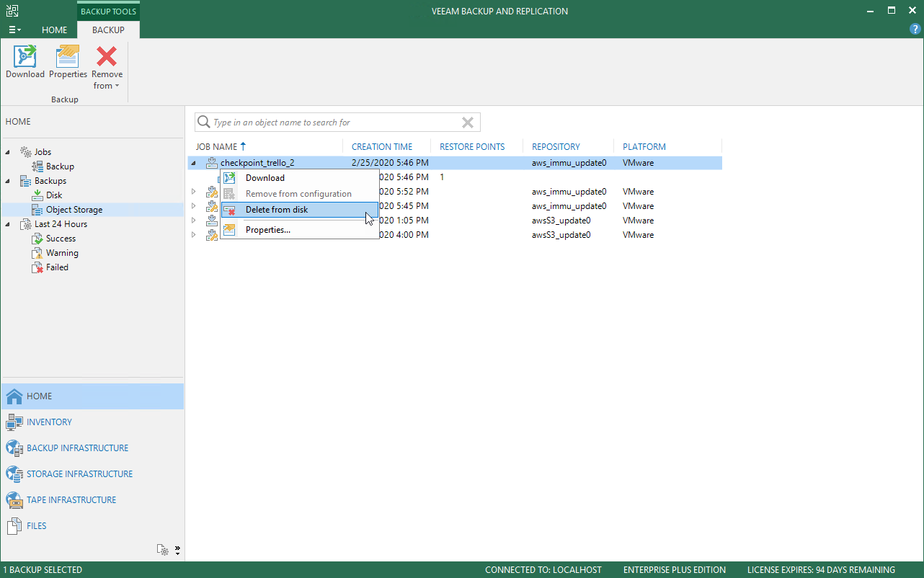Click the Download ribbon icon
This screenshot has width=924, height=578.
pyautogui.click(x=25, y=62)
